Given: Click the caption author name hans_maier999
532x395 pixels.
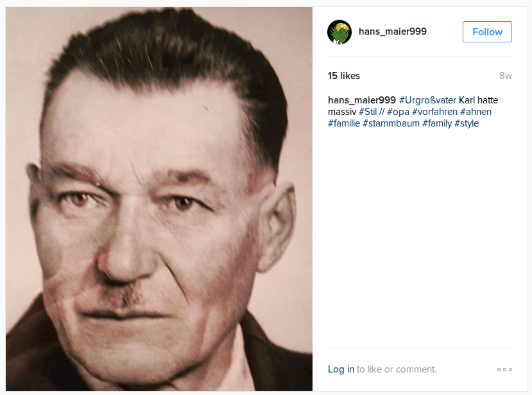Looking at the screenshot, I should 362,100.
